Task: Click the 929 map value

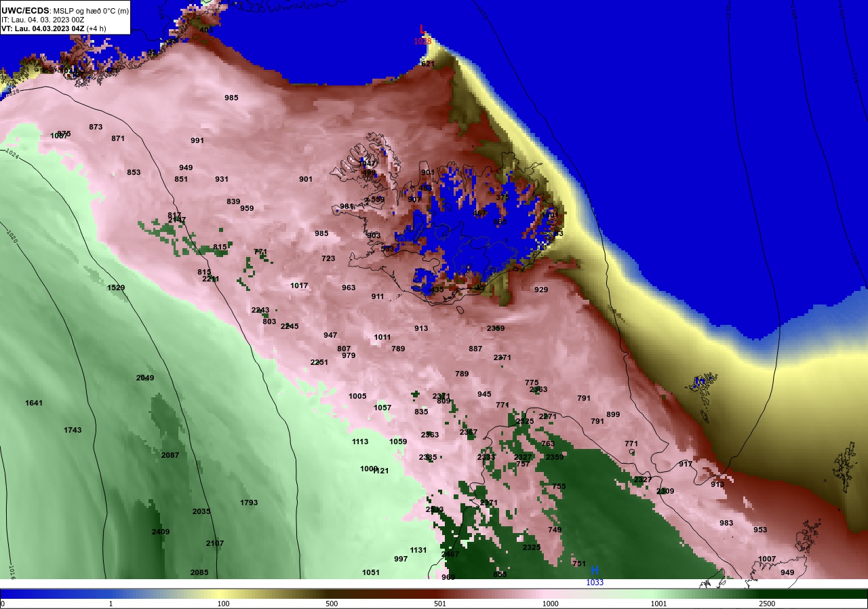Action: pyautogui.click(x=540, y=290)
